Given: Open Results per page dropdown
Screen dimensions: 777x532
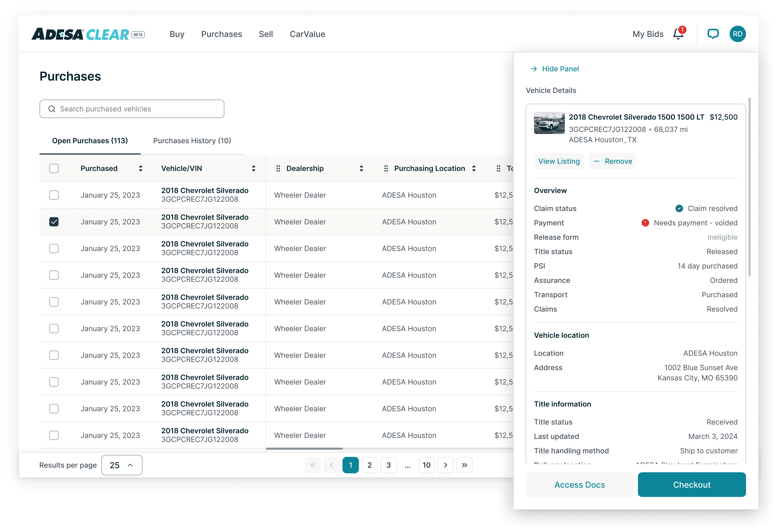Looking at the screenshot, I should click(x=122, y=465).
